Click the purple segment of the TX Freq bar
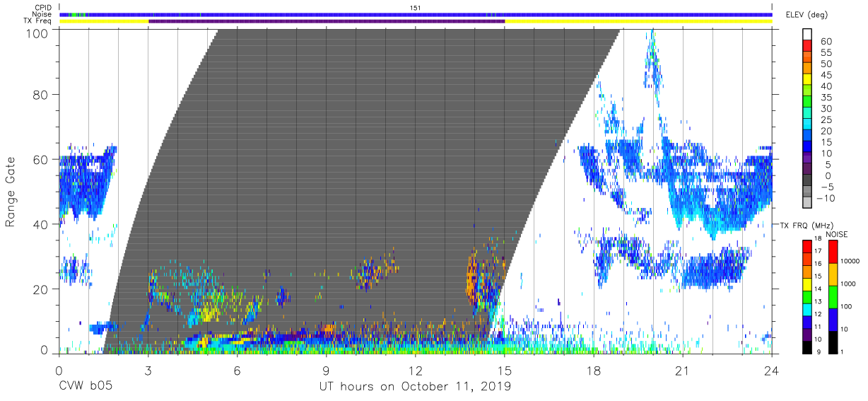The width and height of the screenshot is (868, 401). coord(327,21)
